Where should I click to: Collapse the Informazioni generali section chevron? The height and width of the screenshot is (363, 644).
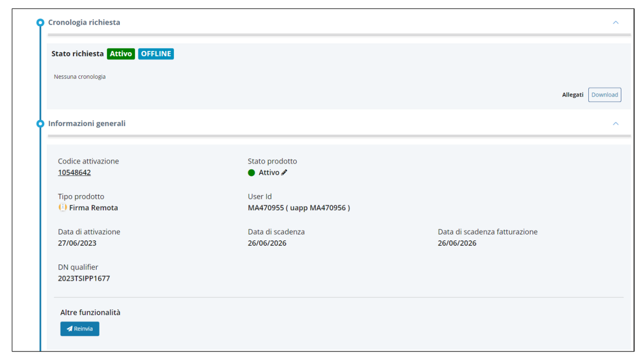point(615,124)
